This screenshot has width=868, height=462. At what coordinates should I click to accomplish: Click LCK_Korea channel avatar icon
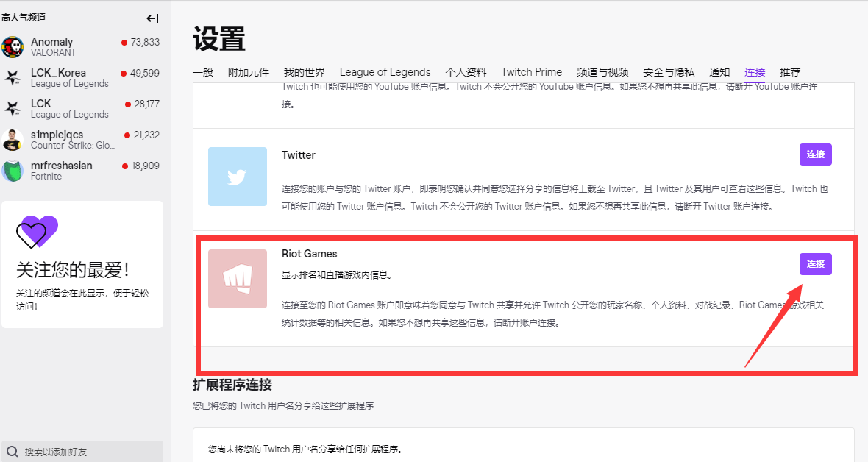point(13,78)
